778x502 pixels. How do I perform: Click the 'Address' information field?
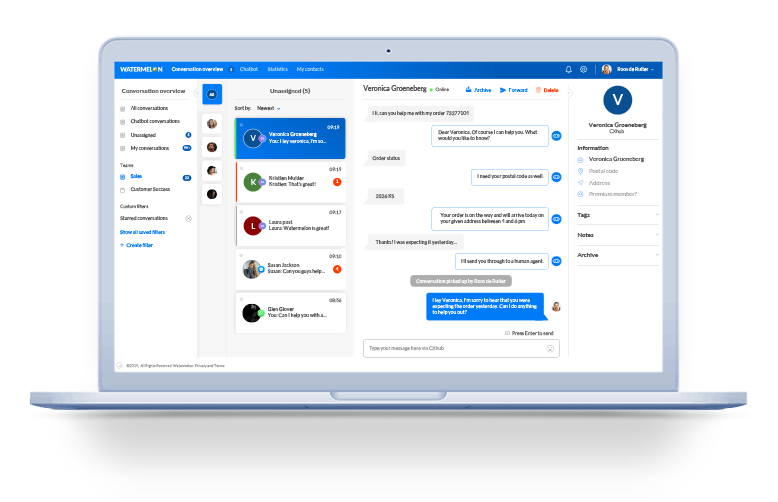coord(599,183)
